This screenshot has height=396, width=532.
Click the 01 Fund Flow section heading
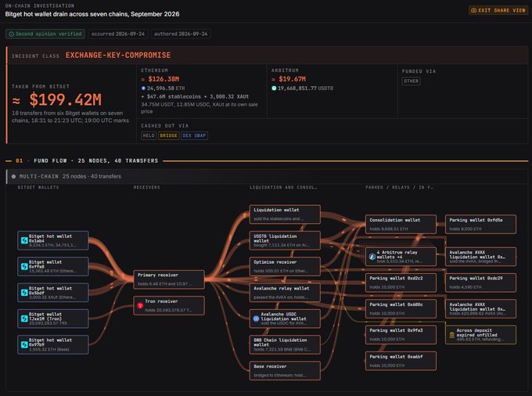87,161
